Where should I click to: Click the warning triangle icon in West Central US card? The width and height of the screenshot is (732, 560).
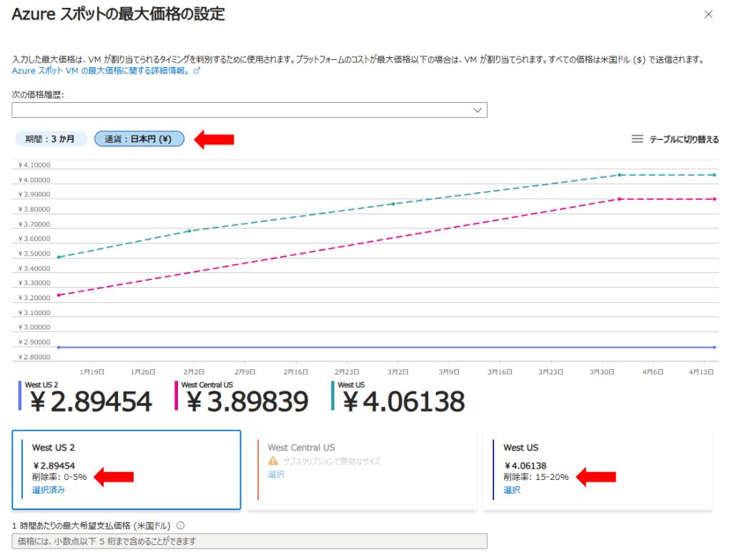point(273,461)
